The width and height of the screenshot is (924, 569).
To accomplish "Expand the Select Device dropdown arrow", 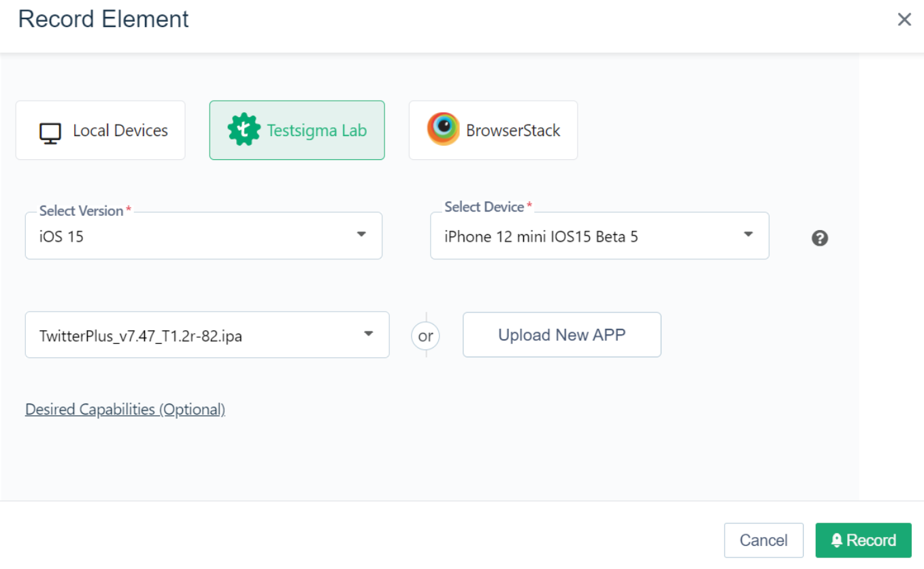I will coord(748,235).
